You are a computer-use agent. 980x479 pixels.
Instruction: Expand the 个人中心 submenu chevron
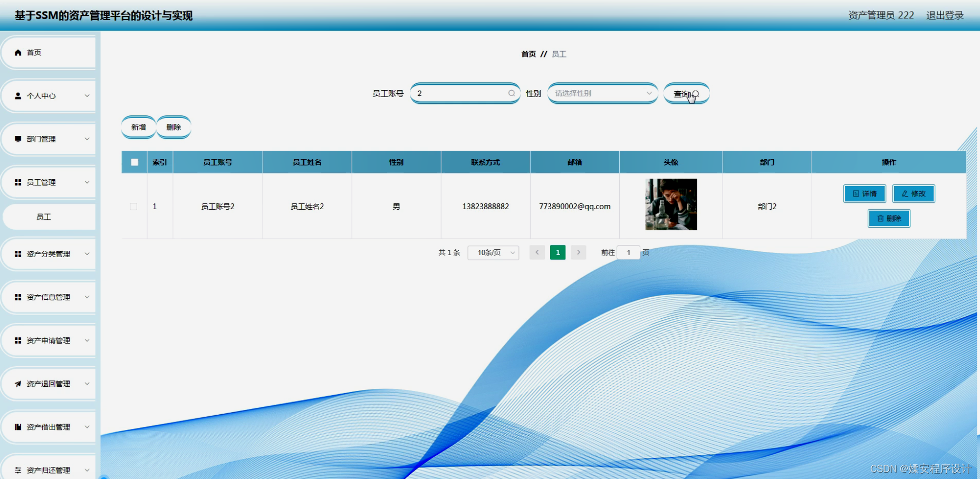[87, 95]
